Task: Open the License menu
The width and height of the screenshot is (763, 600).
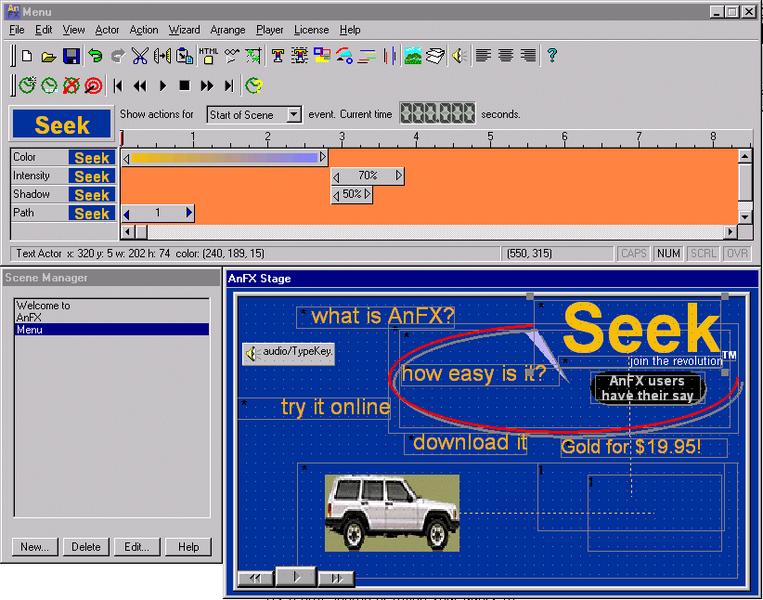Action: pyautogui.click(x=311, y=30)
